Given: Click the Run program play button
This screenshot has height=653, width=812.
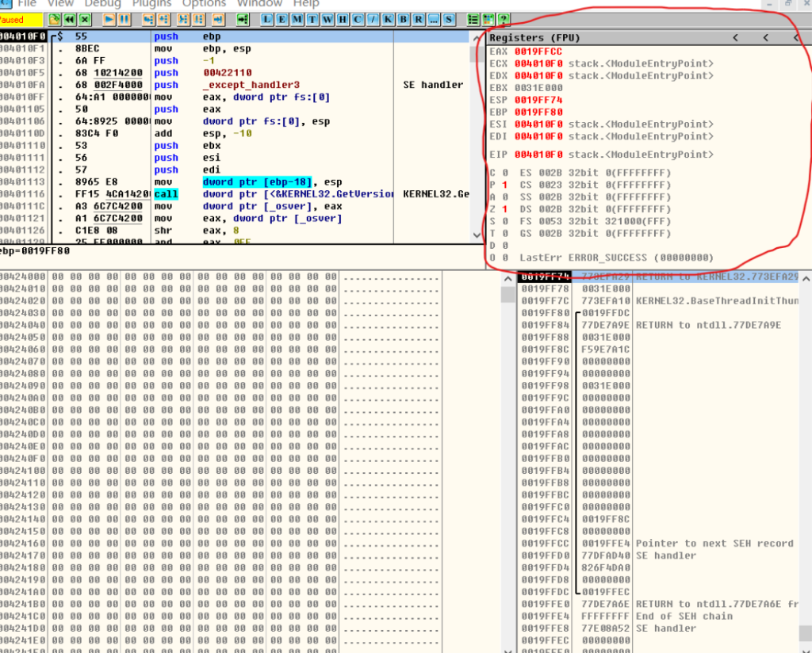Looking at the screenshot, I should (109, 19).
